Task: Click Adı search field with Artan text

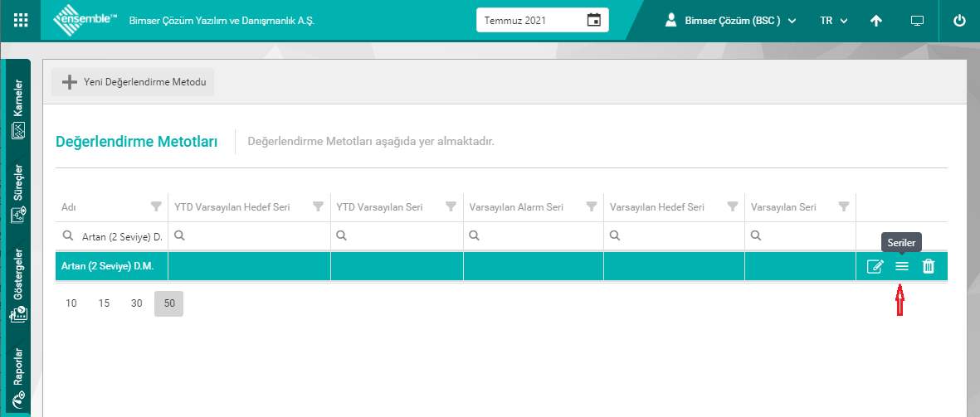Action: pos(112,236)
